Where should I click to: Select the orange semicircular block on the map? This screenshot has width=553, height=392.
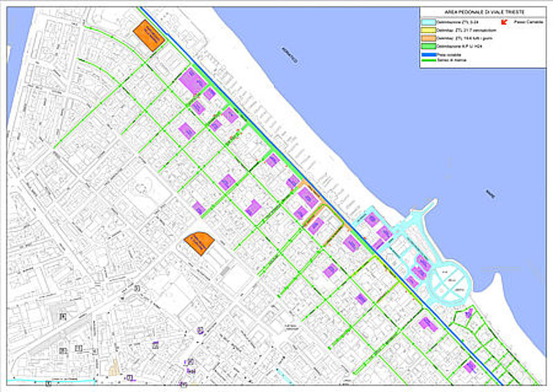(200, 244)
